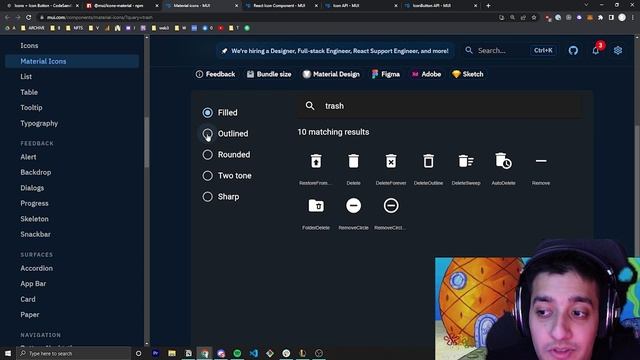Open the notifications bell
The width and height of the screenshot is (640, 360).
tap(596, 51)
